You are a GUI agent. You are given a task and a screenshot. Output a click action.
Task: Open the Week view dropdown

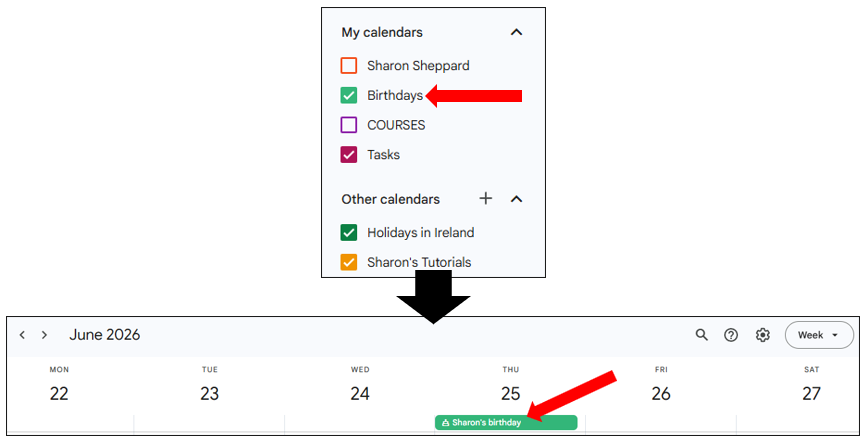click(819, 335)
